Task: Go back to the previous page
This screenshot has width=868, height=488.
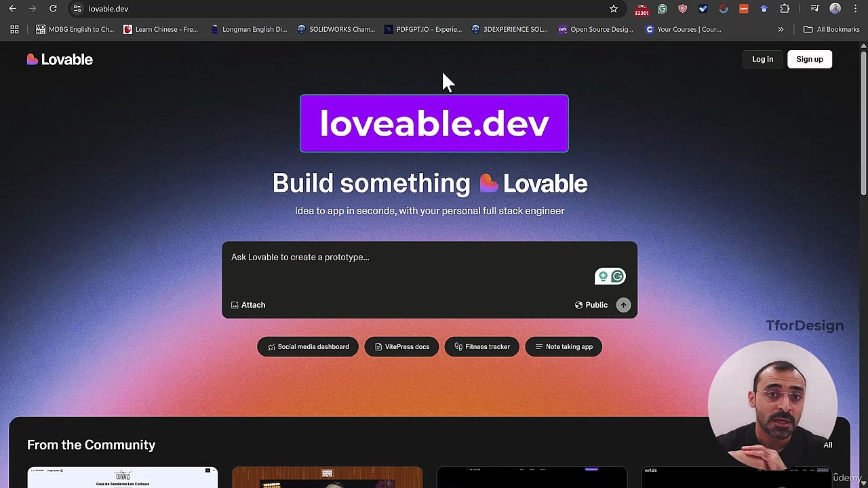Action: [12, 9]
